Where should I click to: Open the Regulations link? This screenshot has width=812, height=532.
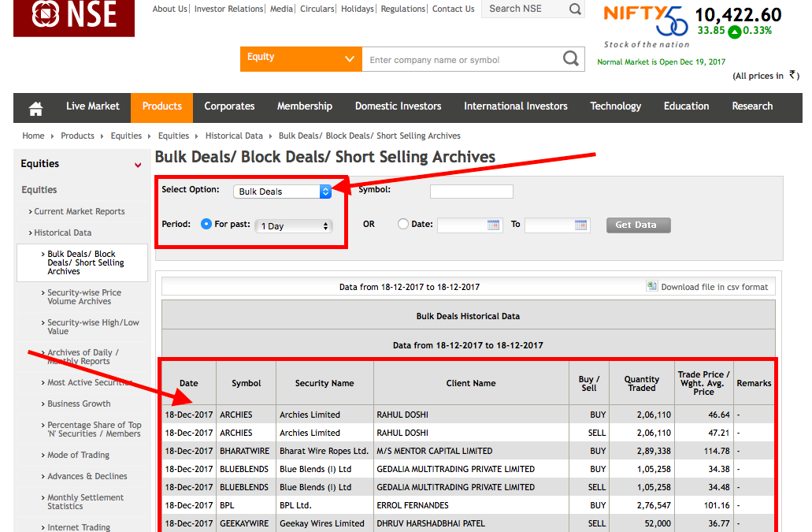pyautogui.click(x=403, y=9)
